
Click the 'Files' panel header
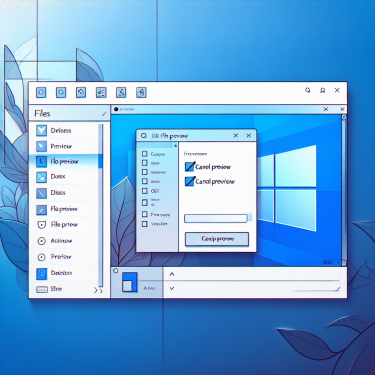click(x=70, y=114)
